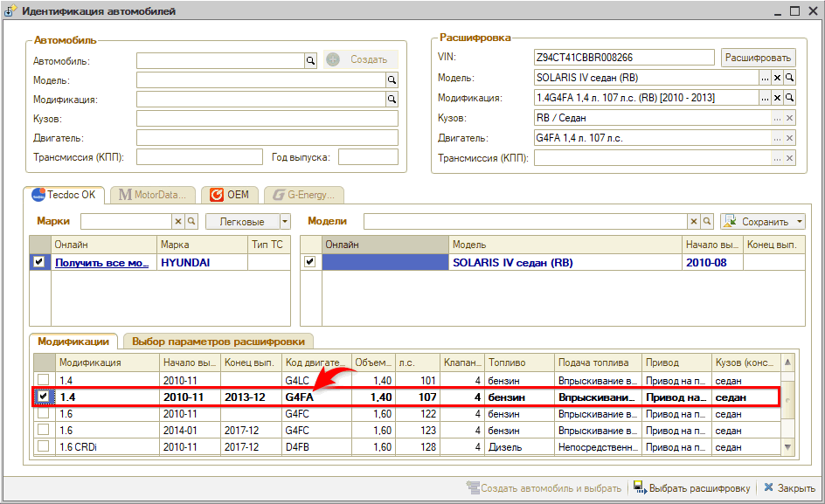The height and width of the screenshot is (504, 825).
Task: Clear the Марки search filter
Action: (x=178, y=222)
